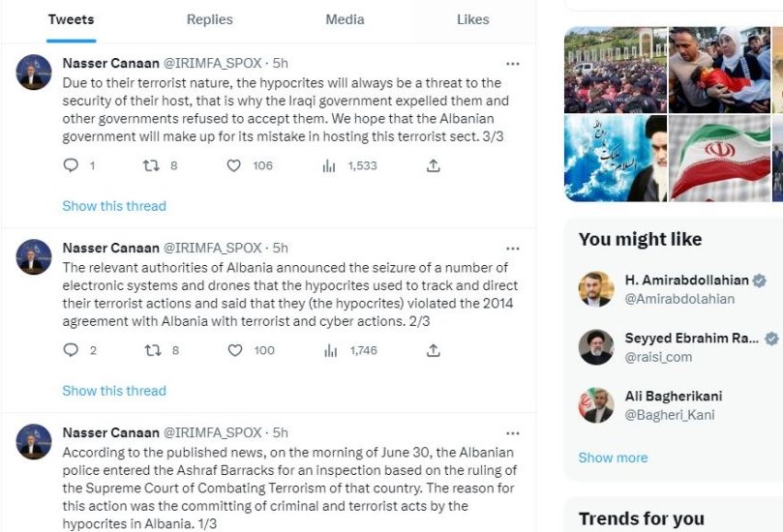Image resolution: width=783 pixels, height=532 pixels.
Task: Reply to the 2/3 tweet
Action: [x=71, y=350]
